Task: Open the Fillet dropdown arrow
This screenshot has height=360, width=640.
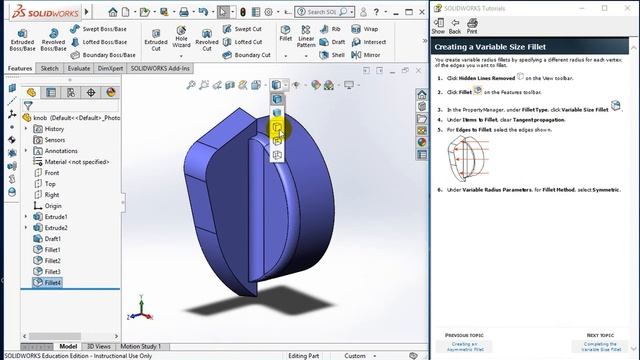Action: coord(286,56)
